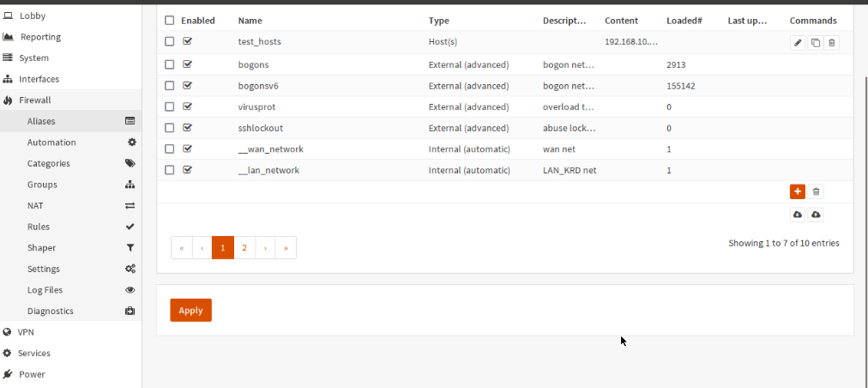The image size is (868, 388).
Task: Click the upload aliases cloud icon
Action: (816, 215)
